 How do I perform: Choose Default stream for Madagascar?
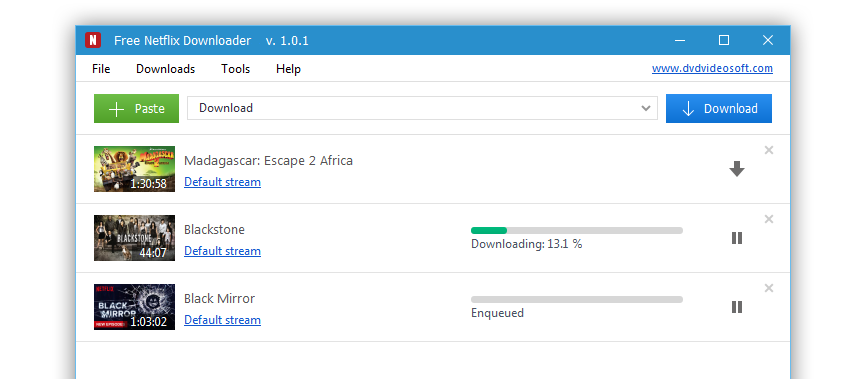[223, 182]
